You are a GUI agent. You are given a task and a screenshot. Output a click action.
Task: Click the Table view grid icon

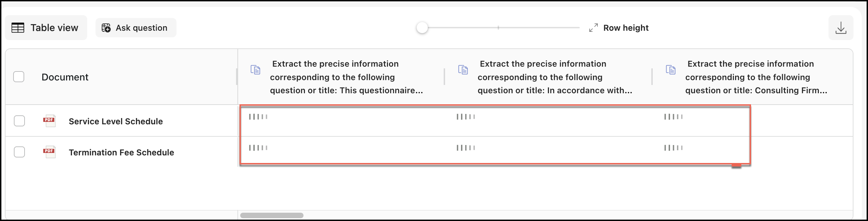click(18, 28)
